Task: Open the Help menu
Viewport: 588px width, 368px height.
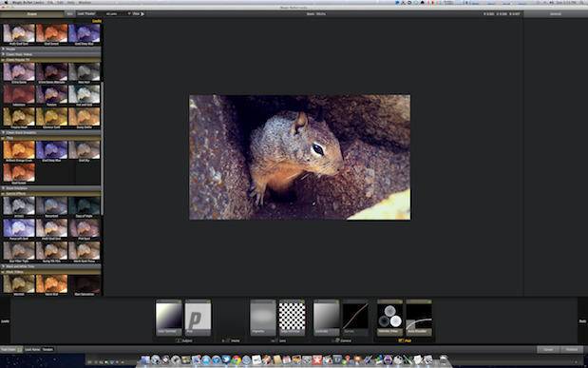Action: tap(71, 2)
